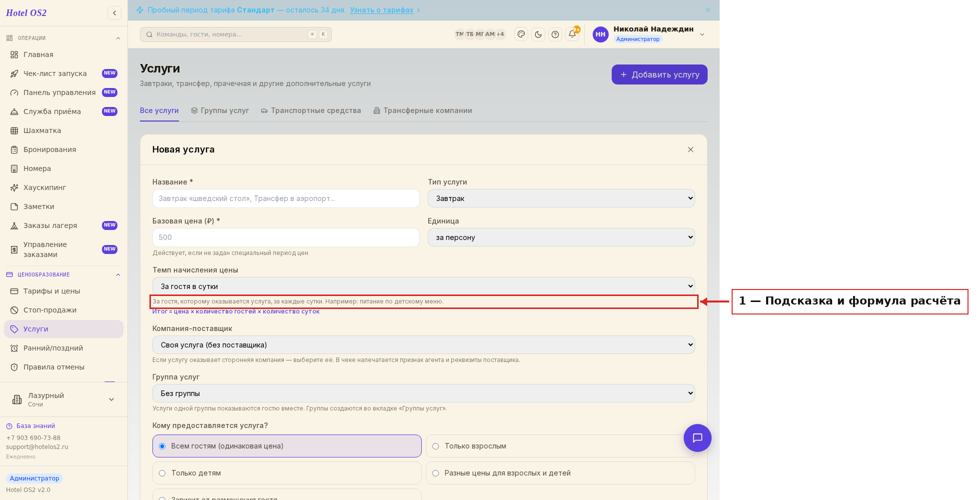Follow the Узнать о тарифах link
The height and width of the screenshot is (500, 980).
click(382, 10)
